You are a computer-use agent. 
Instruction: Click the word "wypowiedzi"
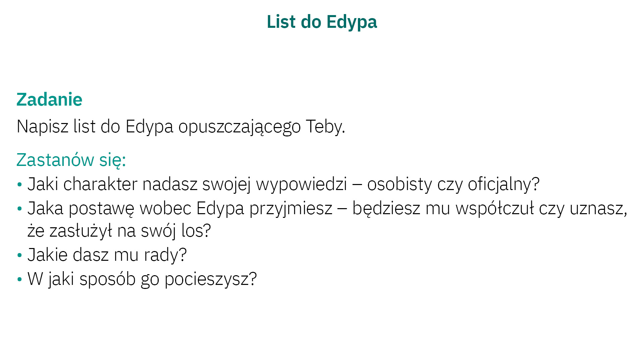coord(301,184)
